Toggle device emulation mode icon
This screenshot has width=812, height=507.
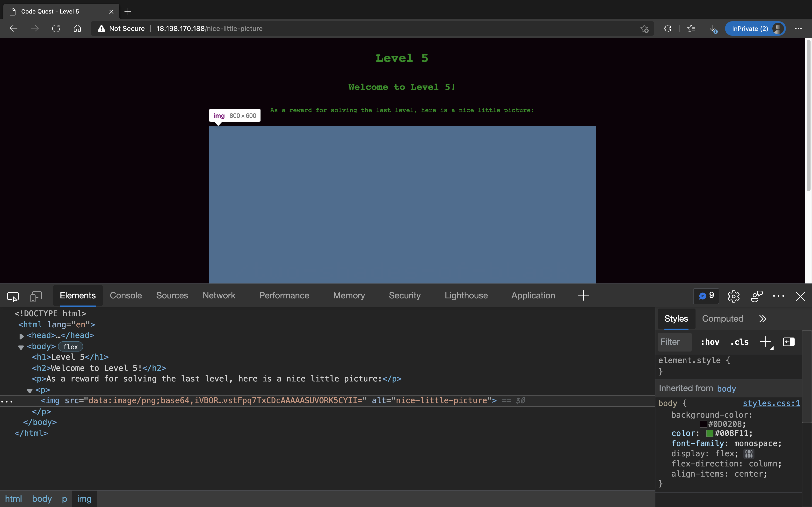[x=36, y=296]
